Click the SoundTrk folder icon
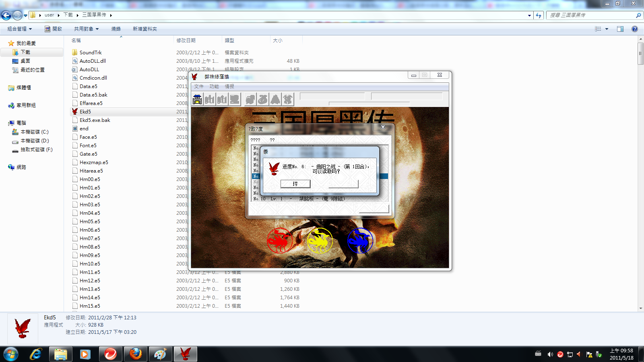 pyautogui.click(x=75, y=52)
